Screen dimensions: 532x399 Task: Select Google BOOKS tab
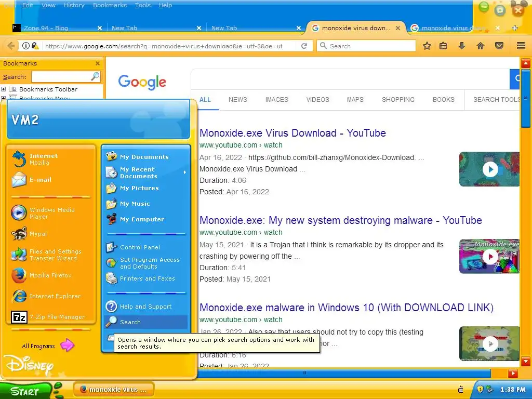444,99
